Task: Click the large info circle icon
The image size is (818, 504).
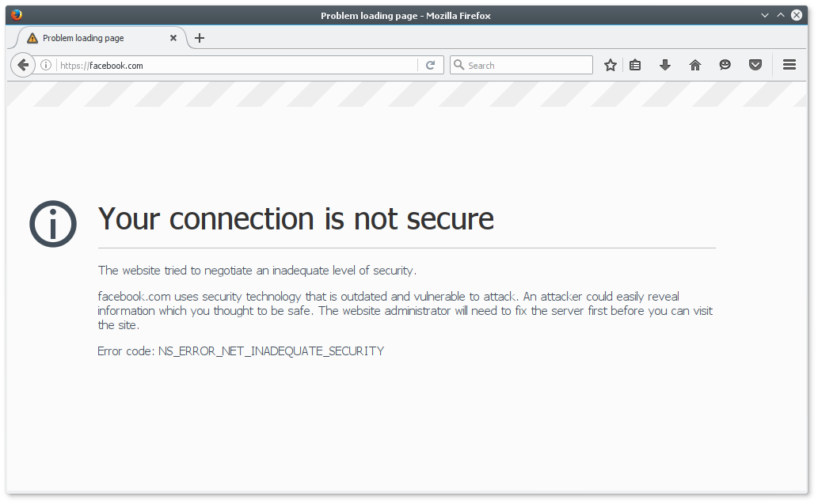Action: [x=53, y=224]
